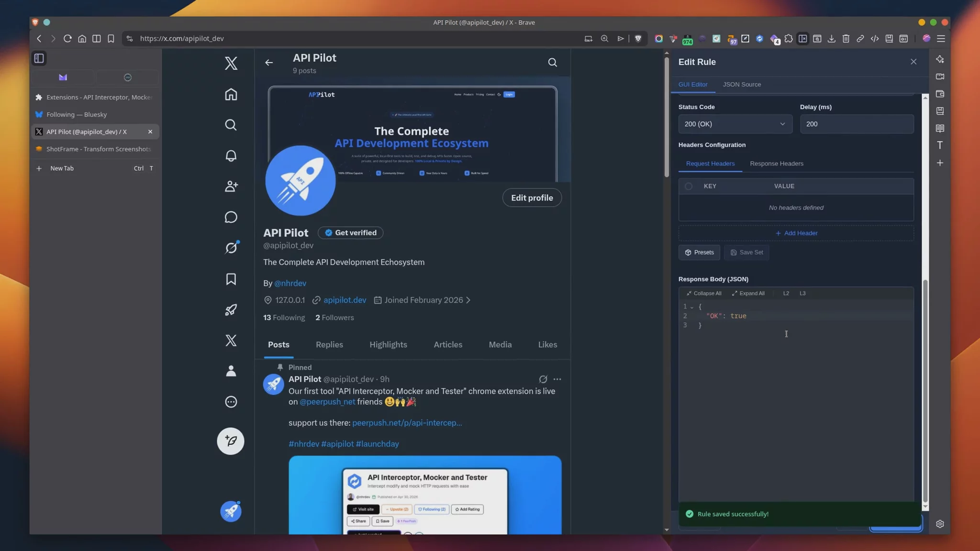This screenshot has width=980, height=551.
Task: Open downloads icon in Brave toolbar
Action: pos(831,38)
